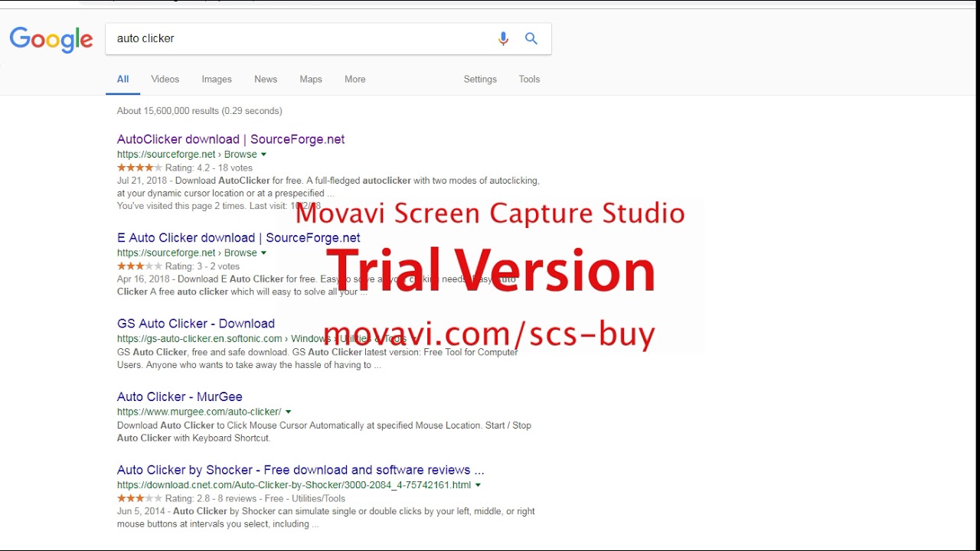Click 'Apr 16, 2018' snippet date
980x551 pixels.
144,279
